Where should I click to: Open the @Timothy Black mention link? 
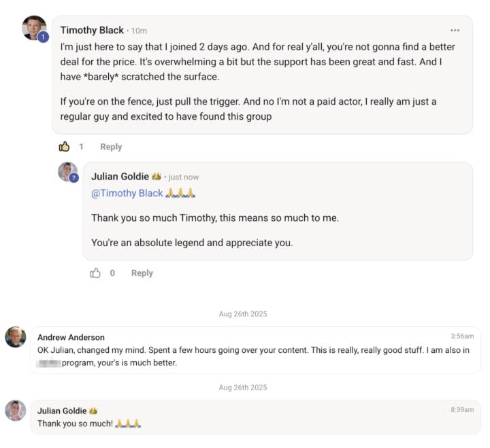[127, 193]
